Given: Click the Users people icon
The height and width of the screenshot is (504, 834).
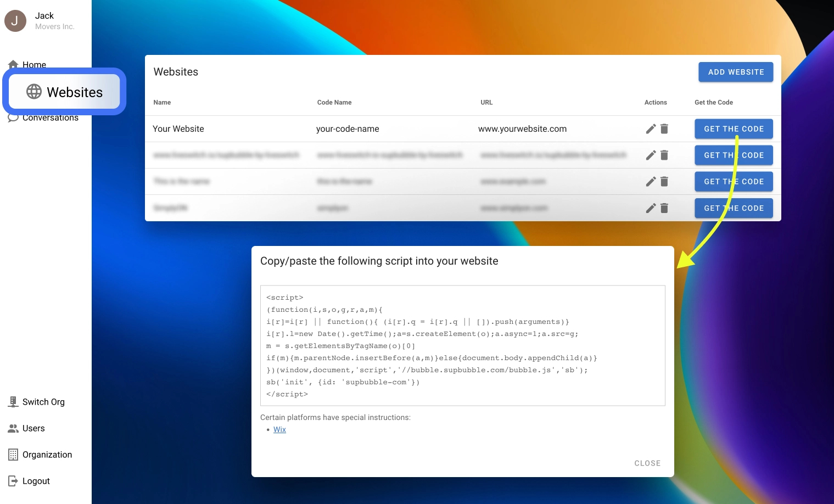Looking at the screenshot, I should (x=13, y=428).
